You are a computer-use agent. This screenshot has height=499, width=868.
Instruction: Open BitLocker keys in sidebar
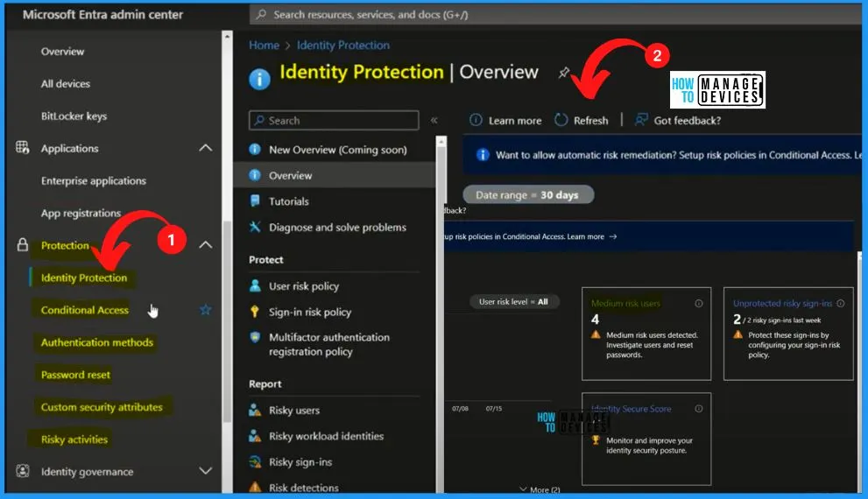pos(74,116)
